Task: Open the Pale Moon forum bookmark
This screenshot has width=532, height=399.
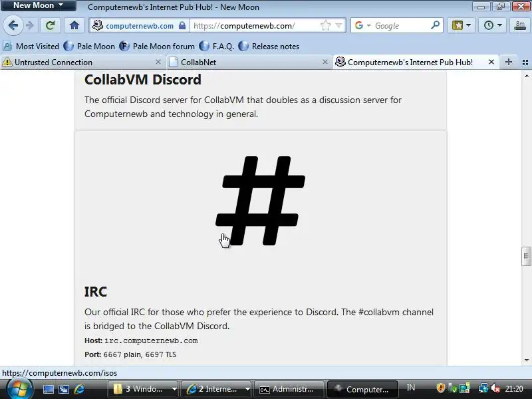Action: [157, 46]
